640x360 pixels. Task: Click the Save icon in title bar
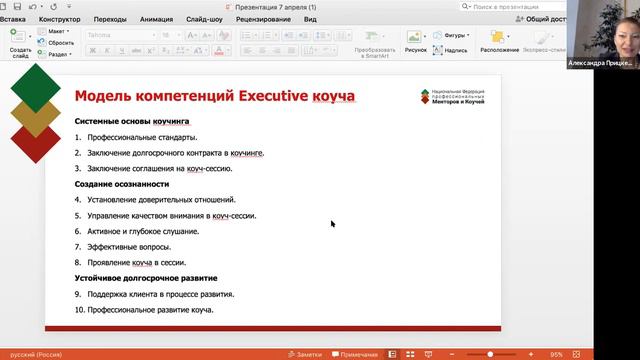(17, 7)
